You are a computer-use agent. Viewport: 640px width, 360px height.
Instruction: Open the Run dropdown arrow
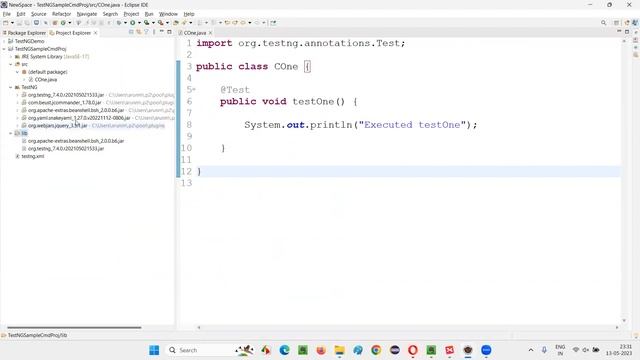(139, 23)
